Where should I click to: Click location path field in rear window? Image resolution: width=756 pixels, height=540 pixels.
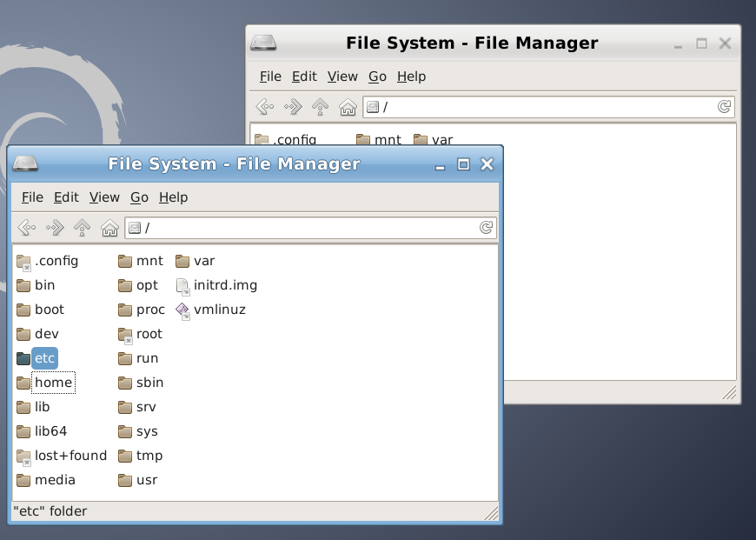click(x=548, y=107)
